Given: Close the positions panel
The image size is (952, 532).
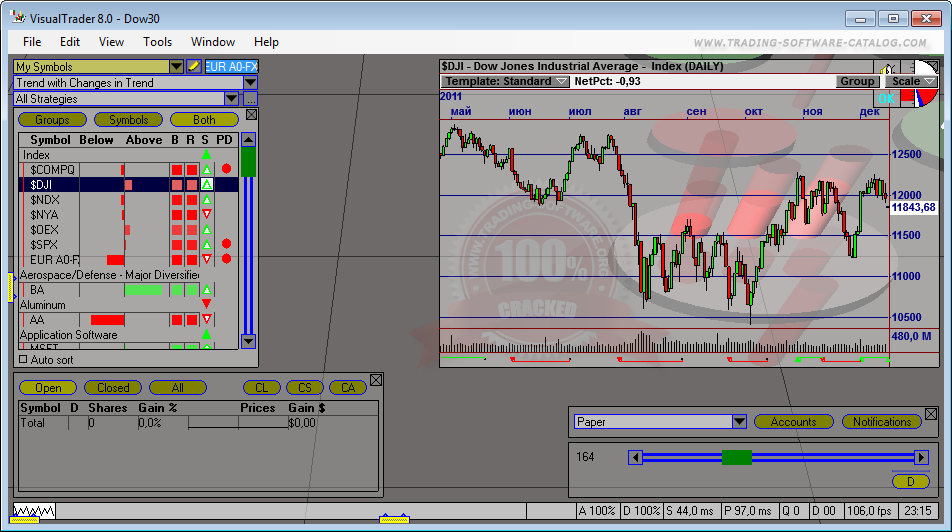Looking at the screenshot, I should 376,380.
